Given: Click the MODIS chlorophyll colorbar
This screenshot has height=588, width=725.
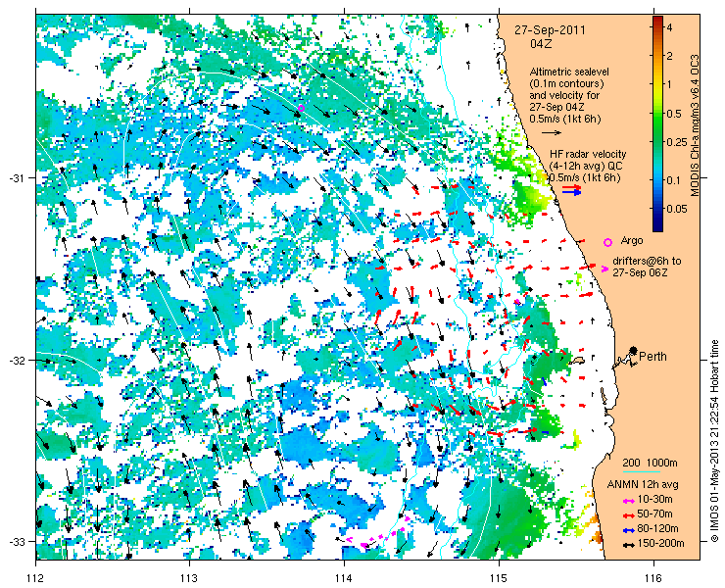Looking at the screenshot, I should pos(658,123).
